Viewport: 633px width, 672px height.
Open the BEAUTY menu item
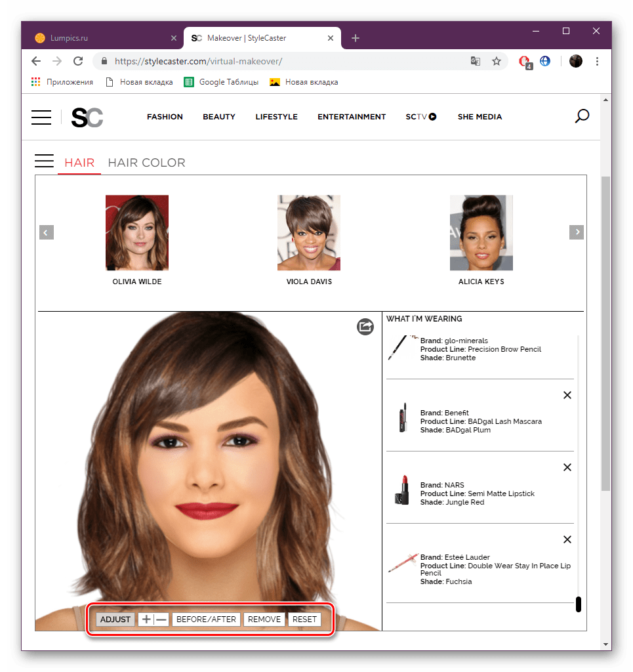click(219, 117)
